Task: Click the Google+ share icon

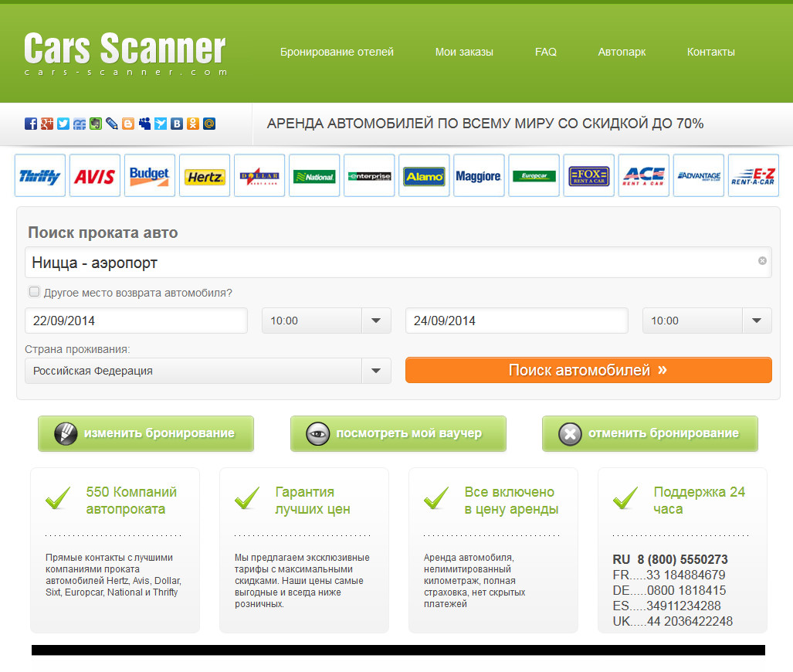Action: point(47,124)
